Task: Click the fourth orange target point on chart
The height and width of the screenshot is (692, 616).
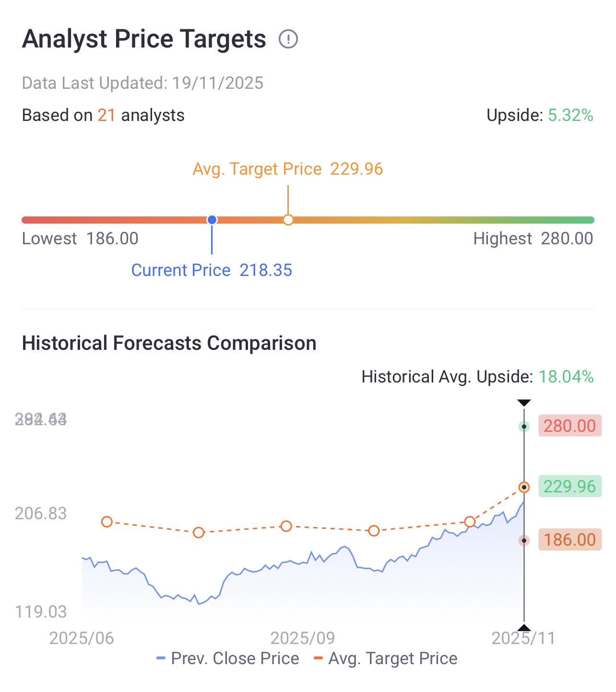Action: coord(374,530)
